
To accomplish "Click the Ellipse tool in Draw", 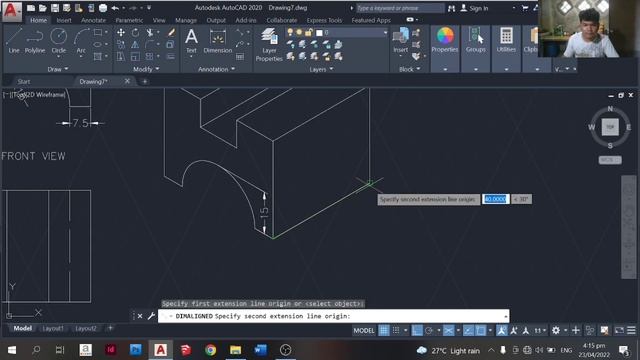I will click(98, 44).
